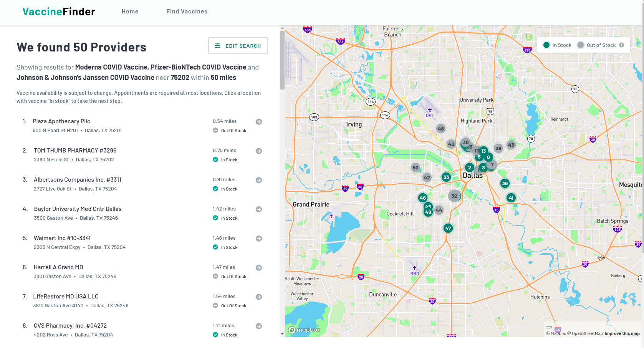Select the Baylor University Med Cntr Dallas listing

point(142,213)
